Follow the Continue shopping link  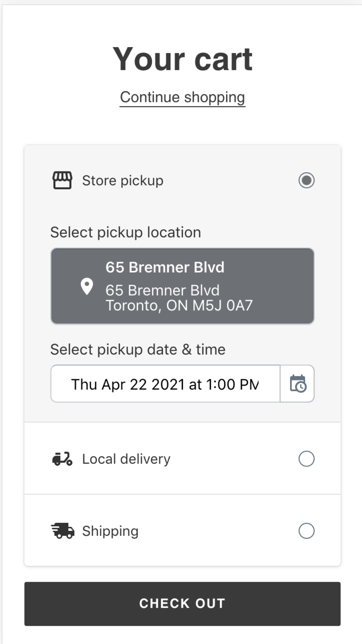pos(182,97)
